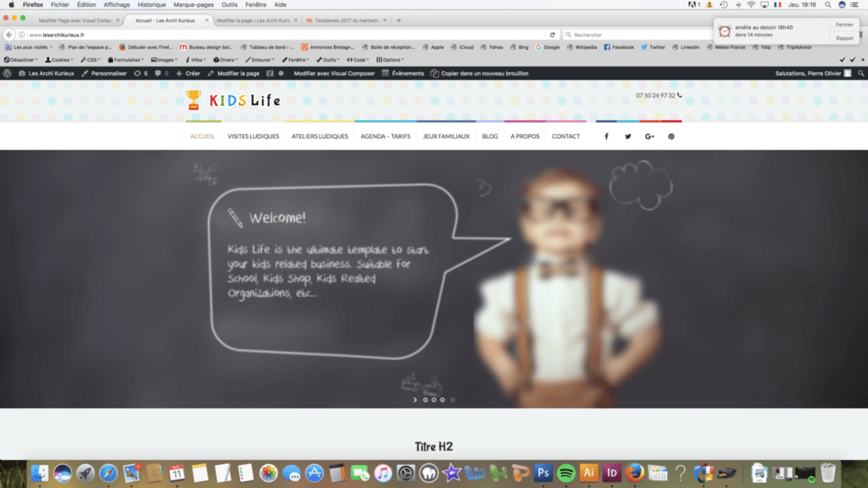The height and width of the screenshot is (488, 868).
Task: Reload the page with the refresh icon
Action: pyautogui.click(x=552, y=34)
